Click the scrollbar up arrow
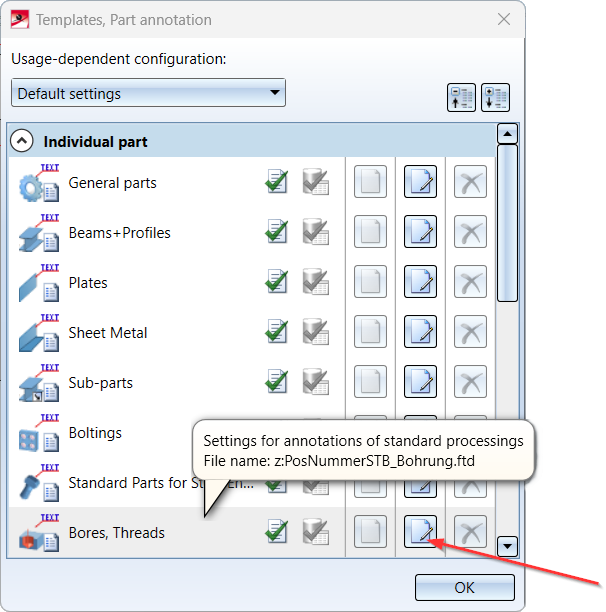The height and width of the screenshot is (612, 606). point(507,134)
